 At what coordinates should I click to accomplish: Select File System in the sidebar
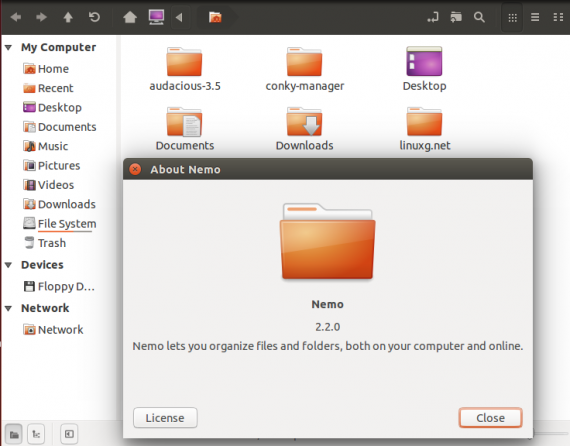pos(60,224)
